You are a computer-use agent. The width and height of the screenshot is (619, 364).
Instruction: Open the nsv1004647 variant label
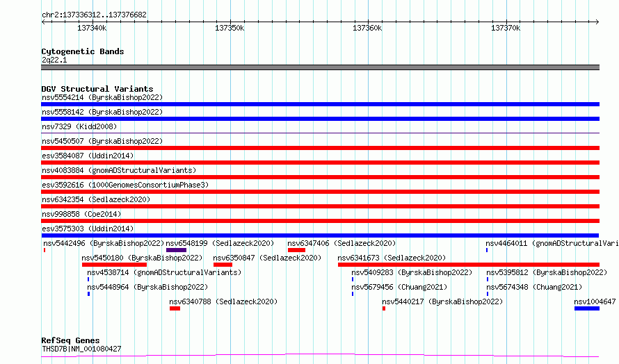[x=595, y=301]
